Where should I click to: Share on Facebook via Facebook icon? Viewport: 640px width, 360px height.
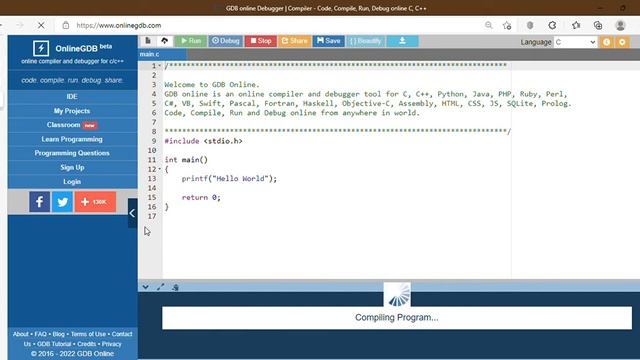pyautogui.click(x=40, y=202)
